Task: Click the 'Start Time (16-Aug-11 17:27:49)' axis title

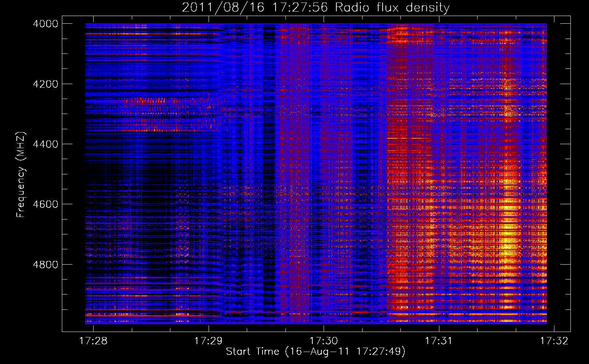Action: (x=316, y=352)
